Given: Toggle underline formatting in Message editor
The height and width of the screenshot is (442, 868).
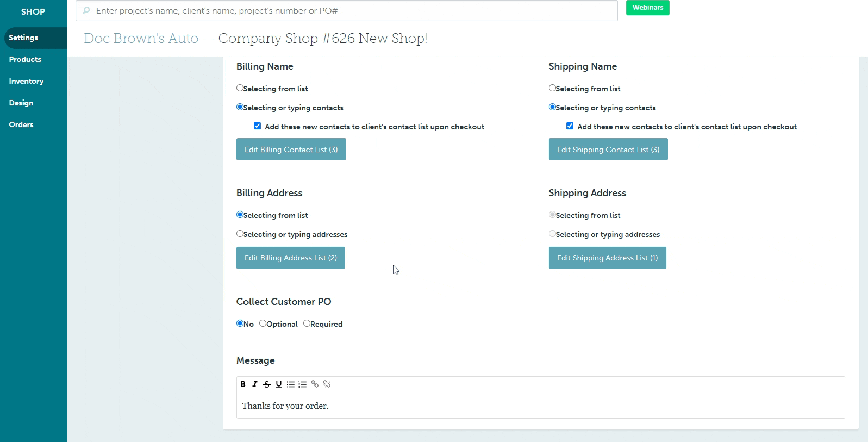Looking at the screenshot, I should (x=279, y=384).
